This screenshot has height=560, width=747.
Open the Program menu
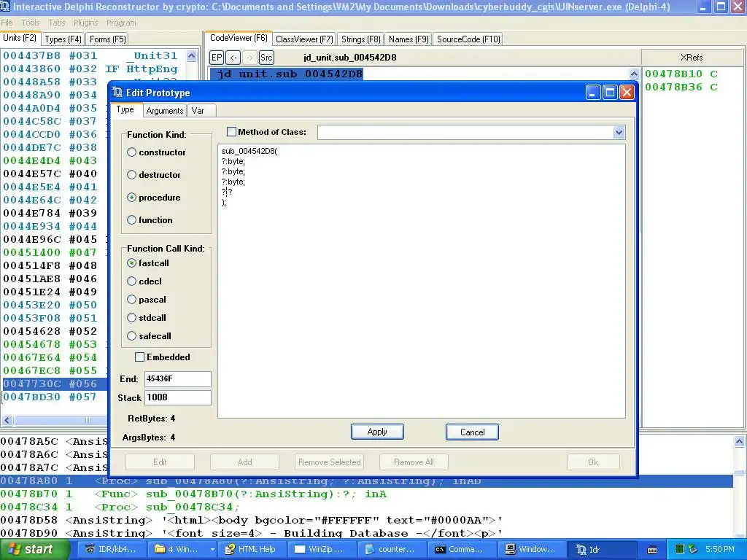[121, 23]
